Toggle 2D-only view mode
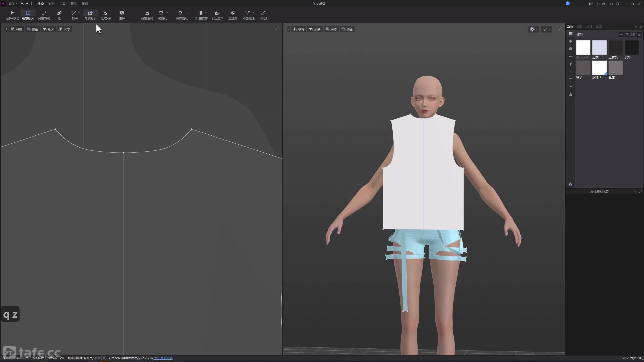 click(x=604, y=4)
